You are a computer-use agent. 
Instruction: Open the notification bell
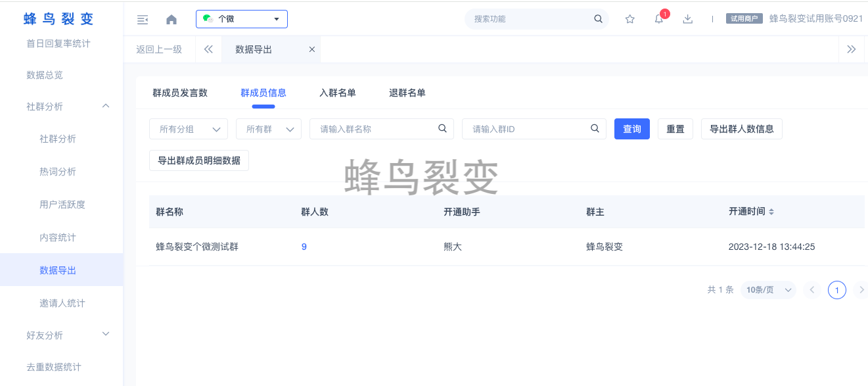[658, 19]
